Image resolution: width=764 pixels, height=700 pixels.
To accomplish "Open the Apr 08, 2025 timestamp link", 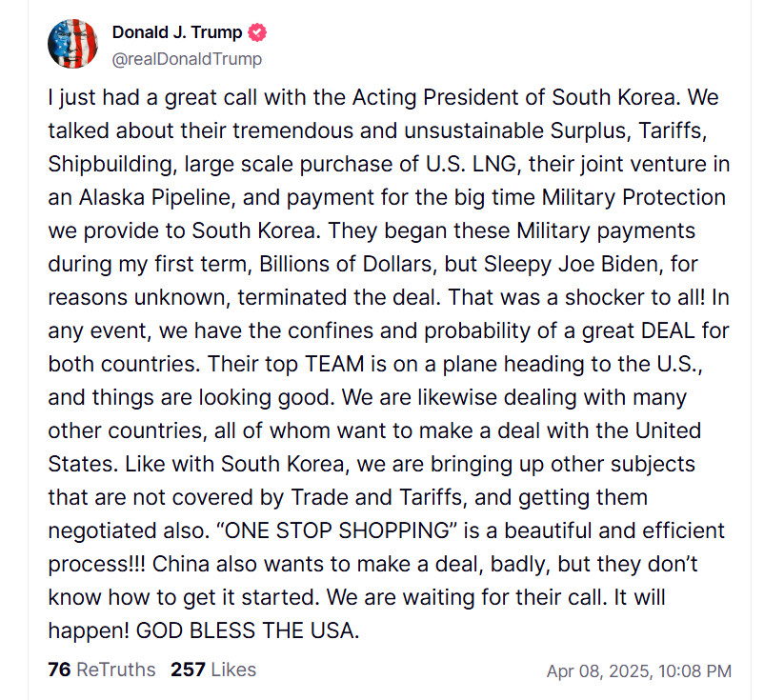I will [x=639, y=670].
